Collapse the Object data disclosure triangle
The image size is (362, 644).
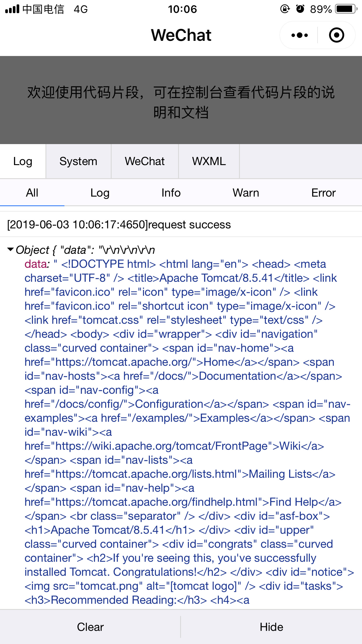10,250
